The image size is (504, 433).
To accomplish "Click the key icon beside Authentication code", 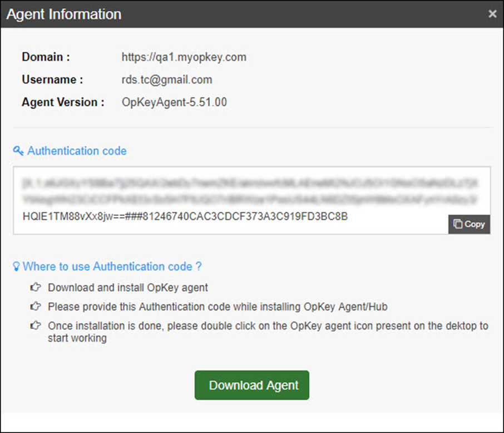I will tap(18, 151).
